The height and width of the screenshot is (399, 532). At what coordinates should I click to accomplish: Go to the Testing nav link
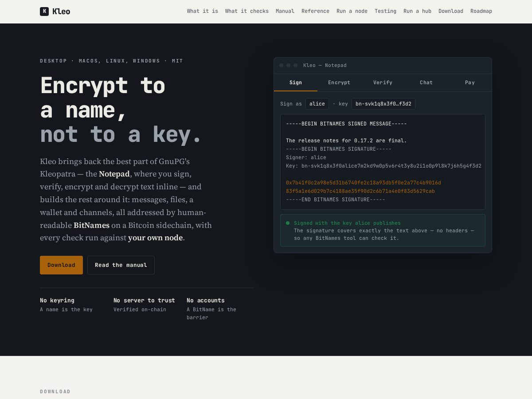[x=385, y=11]
